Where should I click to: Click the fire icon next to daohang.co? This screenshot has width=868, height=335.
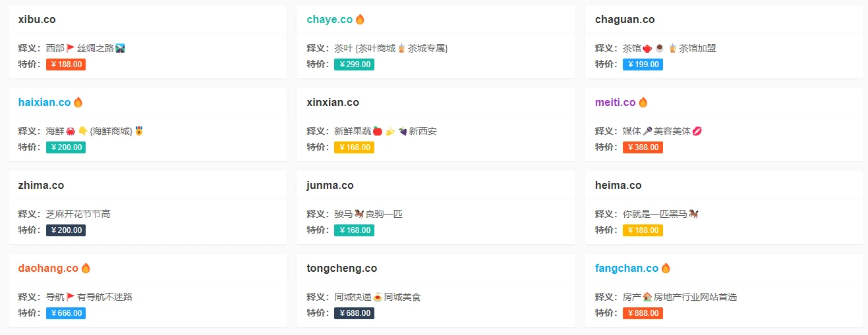[x=86, y=269]
